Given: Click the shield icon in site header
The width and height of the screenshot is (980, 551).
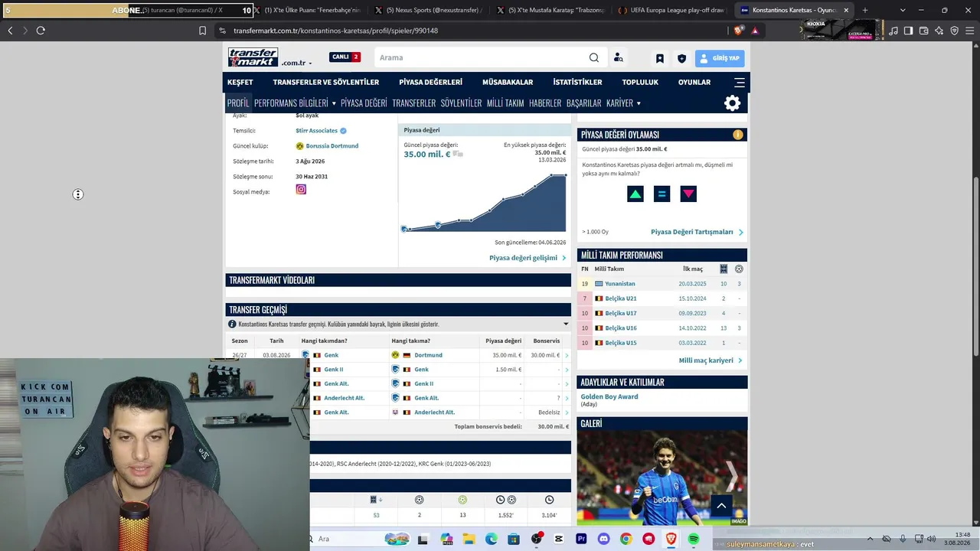Looking at the screenshot, I should pos(681,58).
